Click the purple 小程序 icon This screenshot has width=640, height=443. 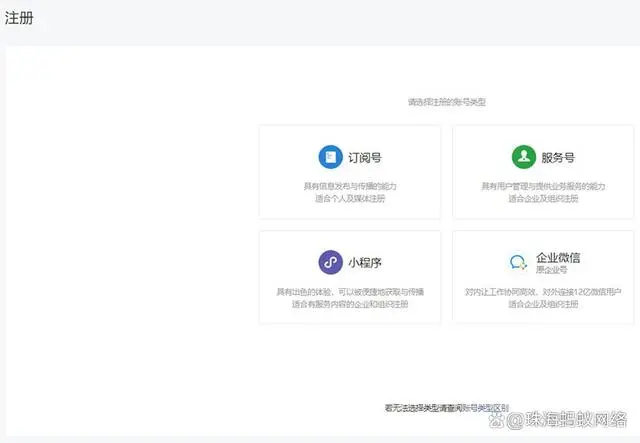pos(330,262)
